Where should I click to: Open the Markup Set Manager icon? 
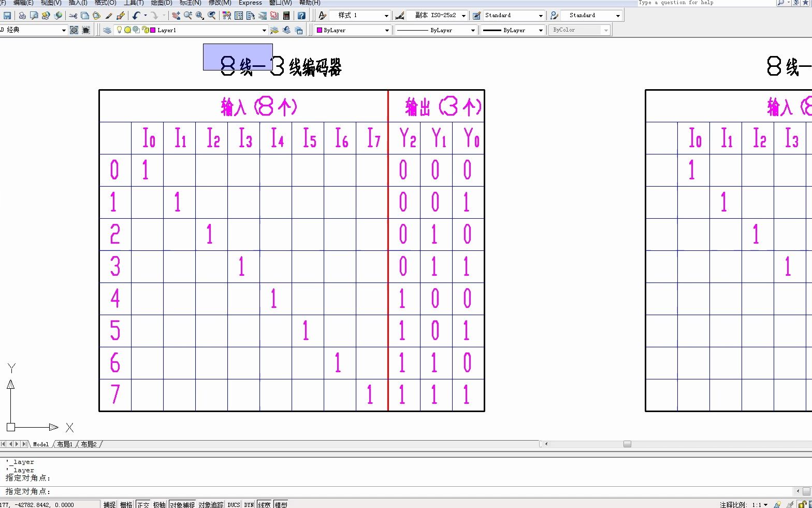tap(274, 16)
